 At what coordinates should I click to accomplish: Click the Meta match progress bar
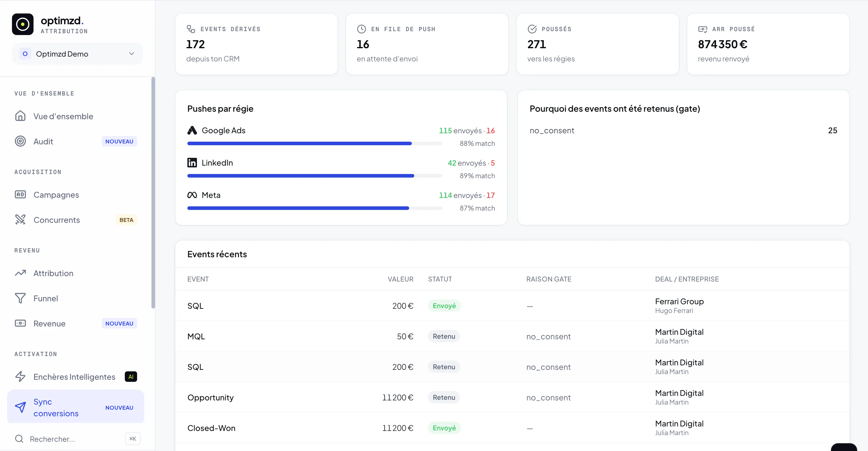[315, 208]
